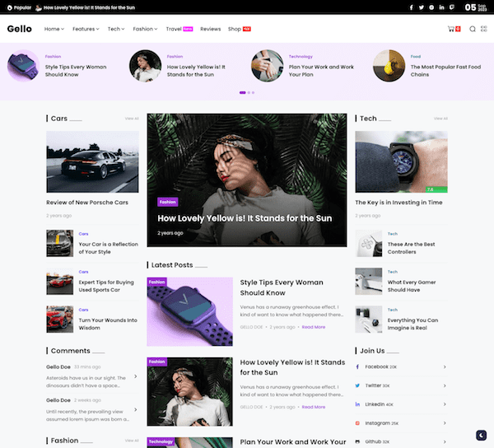
Task: Click Twitter icon in top black bar
Action: coord(421,7)
